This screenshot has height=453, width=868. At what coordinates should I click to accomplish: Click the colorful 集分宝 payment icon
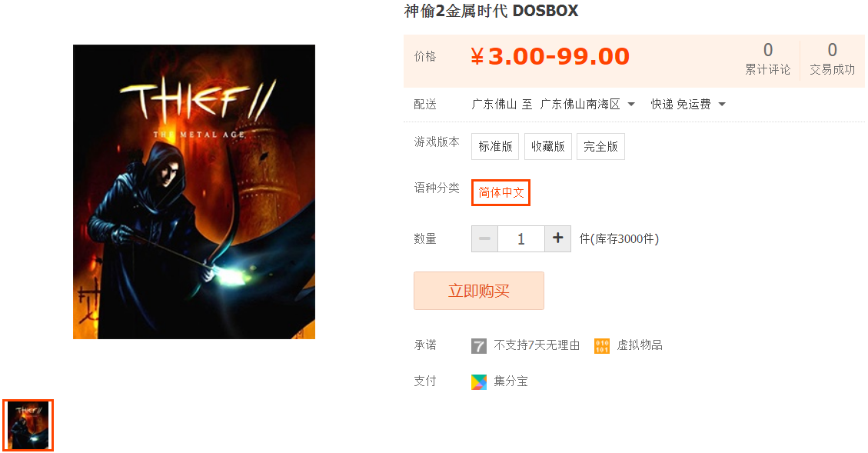point(479,382)
